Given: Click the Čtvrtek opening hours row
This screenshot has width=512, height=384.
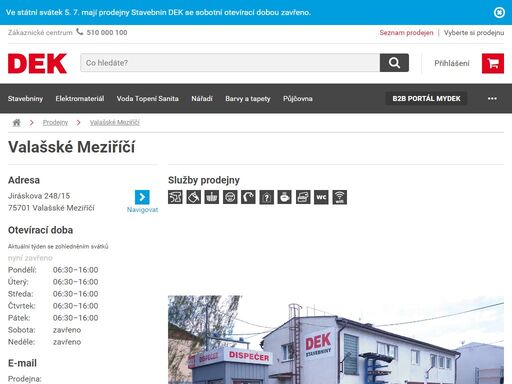Looking at the screenshot, I should click(x=53, y=306).
